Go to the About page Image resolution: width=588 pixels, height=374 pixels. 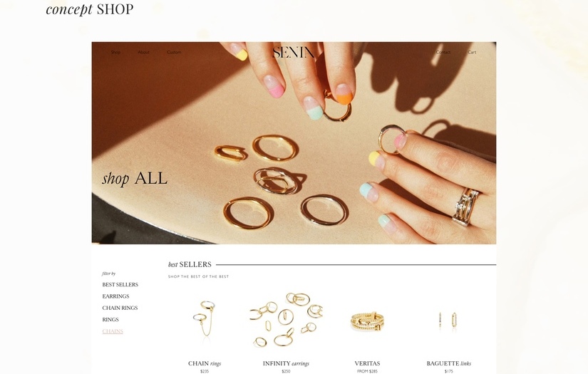pyautogui.click(x=143, y=52)
